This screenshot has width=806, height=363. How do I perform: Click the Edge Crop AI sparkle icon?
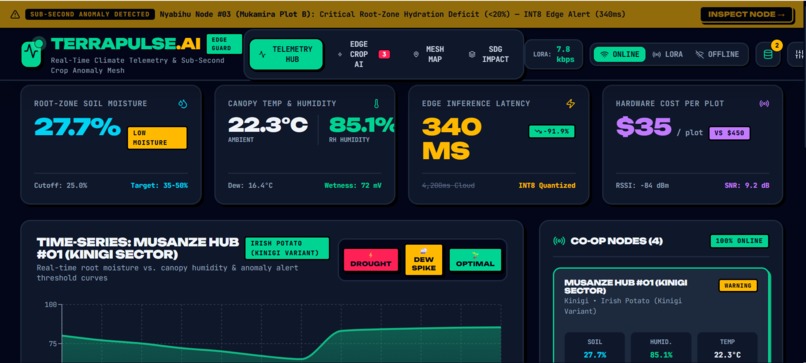pos(340,54)
